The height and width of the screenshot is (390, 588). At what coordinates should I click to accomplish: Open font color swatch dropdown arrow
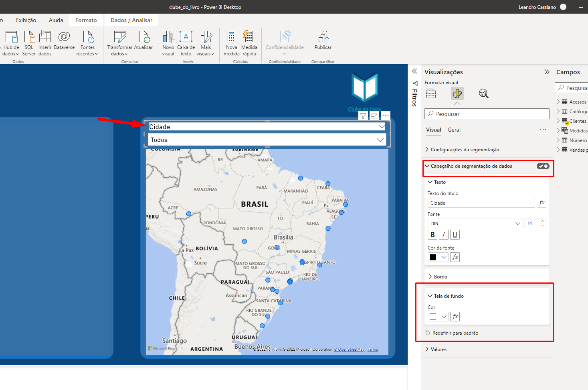444,257
